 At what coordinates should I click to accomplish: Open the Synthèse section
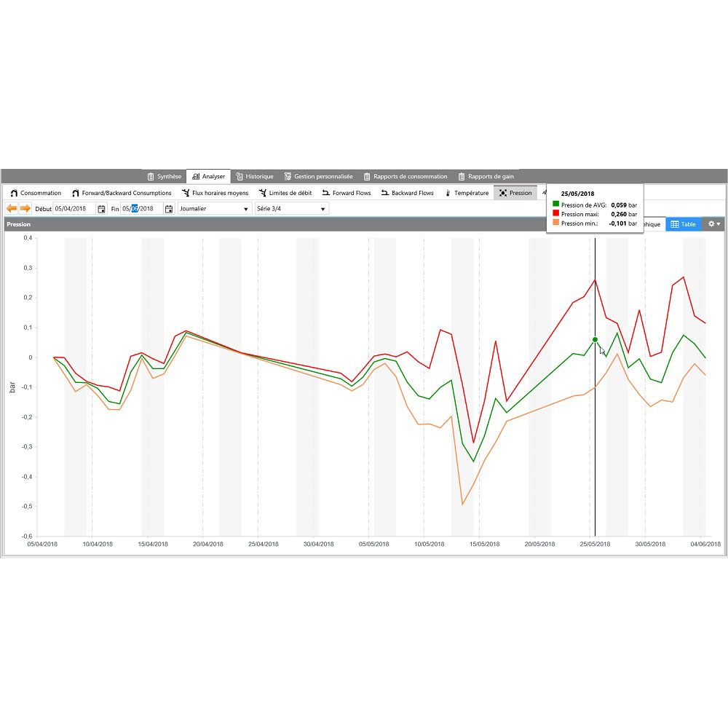click(165, 175)
